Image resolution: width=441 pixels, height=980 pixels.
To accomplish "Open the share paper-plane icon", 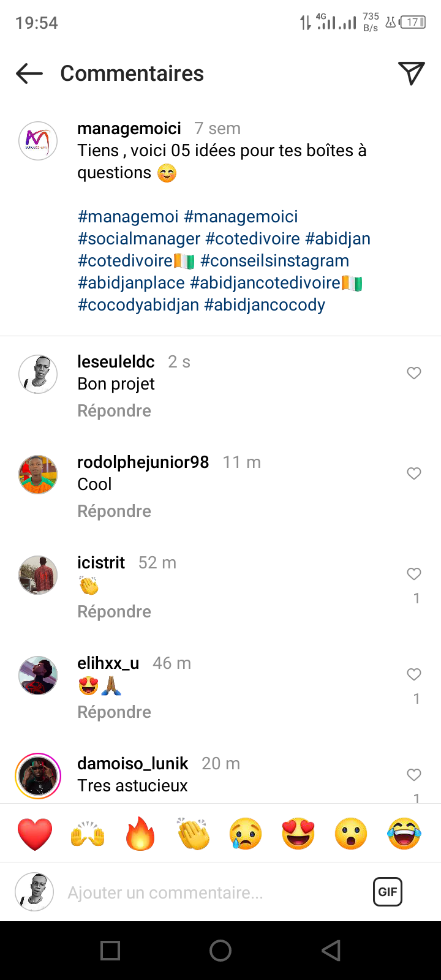I will pyautogui.click(x=411, y=73).
